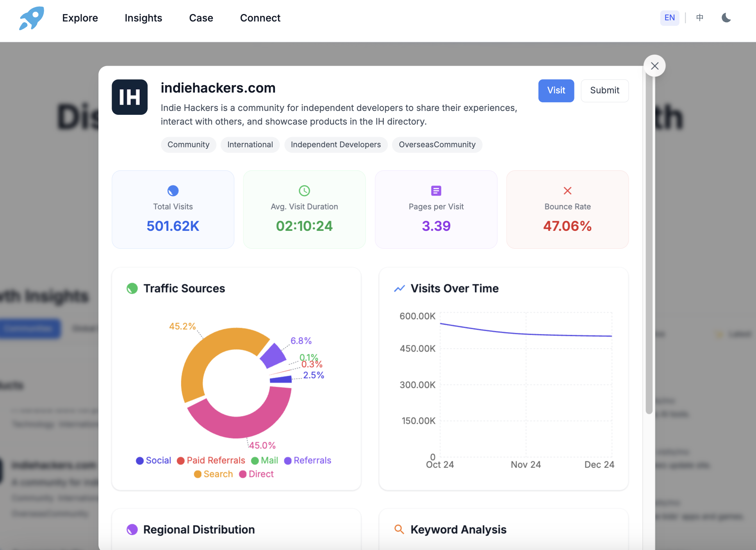Click the clock icon above Avg. Visit Duration
This screenshot has height=550, width=756.
pos(304,191)
